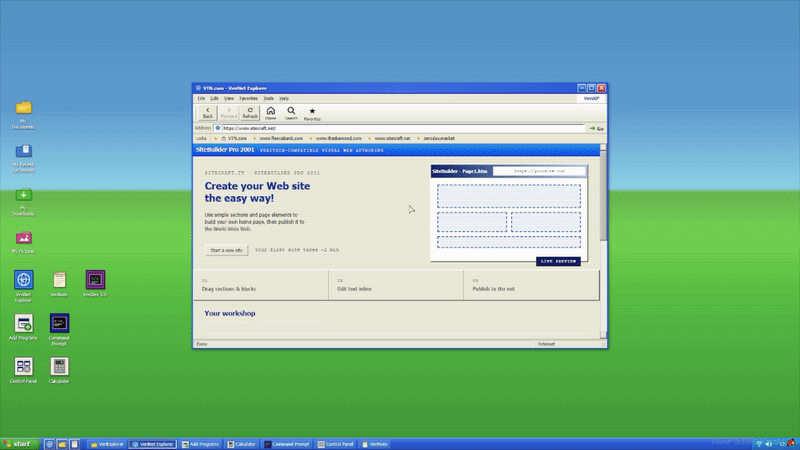Open the www.thediamond.com bookmark link
This screenshot has width=800, height=450.
[338, 138]
